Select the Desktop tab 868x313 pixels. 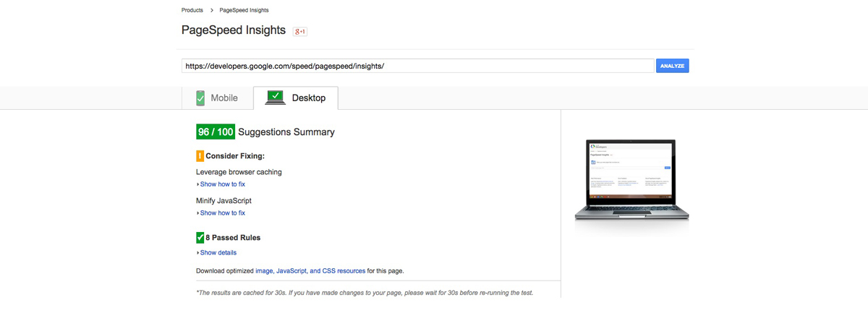(x=295, y=98)
